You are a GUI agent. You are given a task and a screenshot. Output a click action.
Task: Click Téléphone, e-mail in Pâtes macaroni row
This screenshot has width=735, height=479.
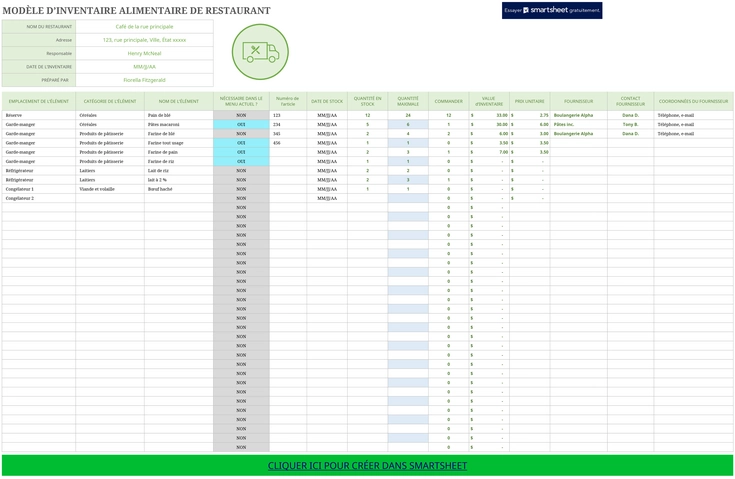point(693,125)
